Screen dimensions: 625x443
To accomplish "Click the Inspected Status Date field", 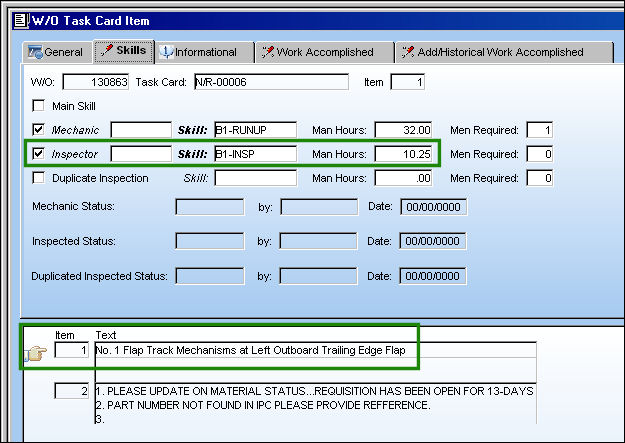I will 433,241.
